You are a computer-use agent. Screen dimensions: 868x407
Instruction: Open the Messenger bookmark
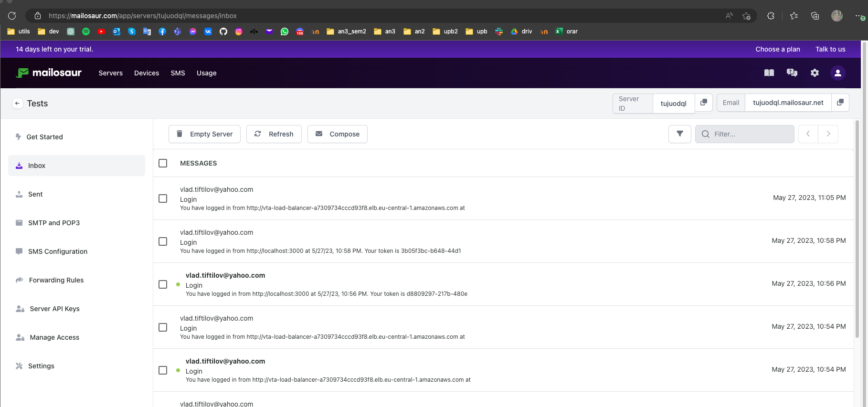click(193, 31)
